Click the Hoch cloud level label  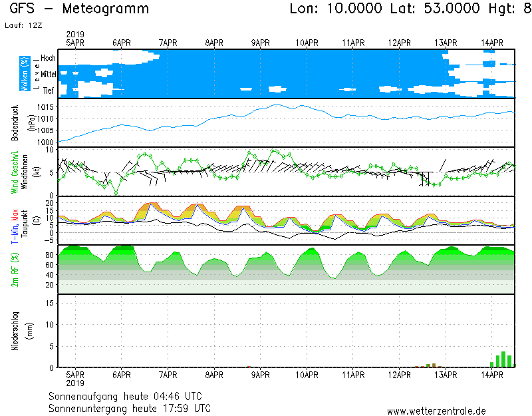tap(48, 59)
